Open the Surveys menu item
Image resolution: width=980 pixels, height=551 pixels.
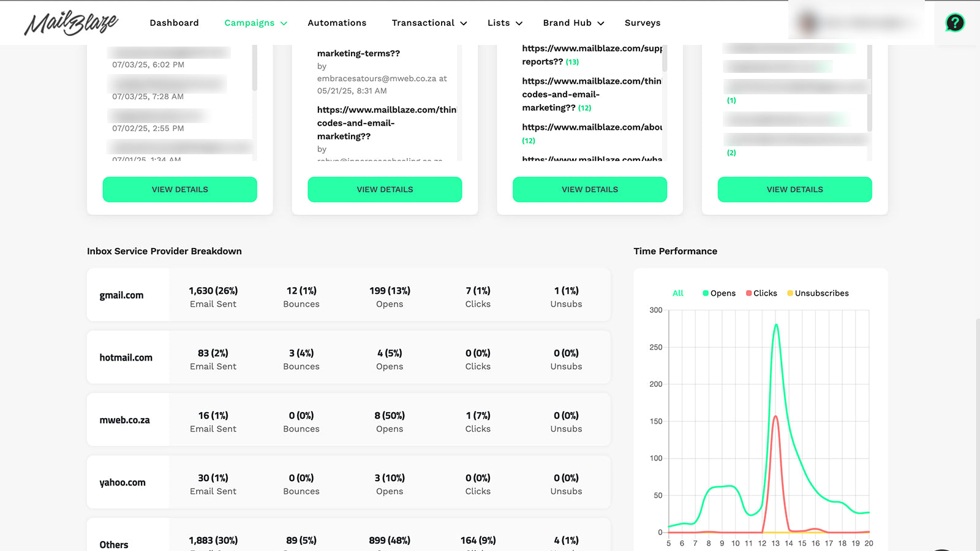[x=643, y=23]
